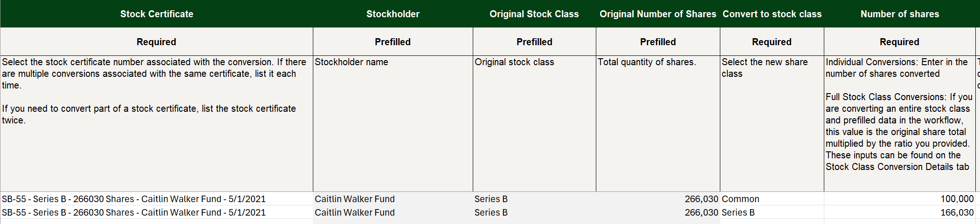Select the Stock Certificate header cell
This screenshot has height=224, width=980.
tap(157, 14)
